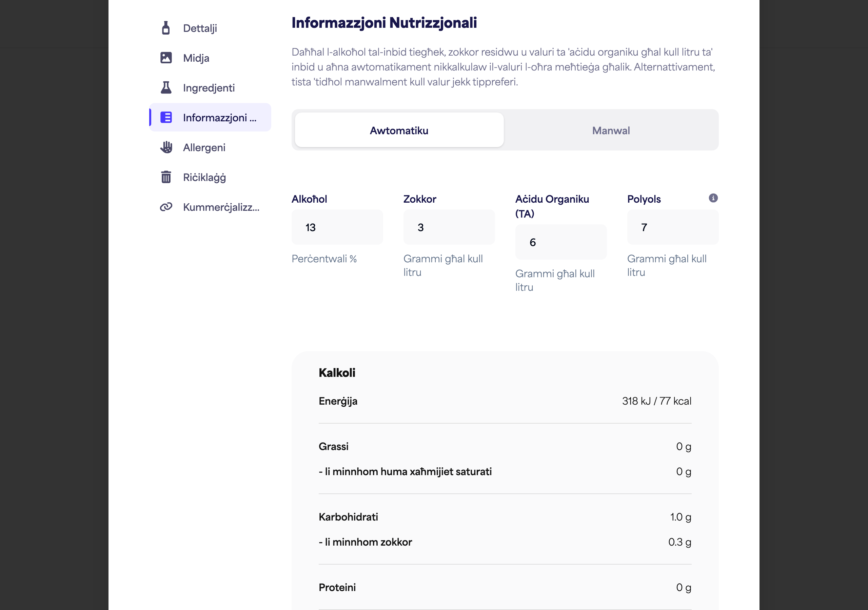Select the Kummerċjalizz... sidebar item

(x=210, y=207)
